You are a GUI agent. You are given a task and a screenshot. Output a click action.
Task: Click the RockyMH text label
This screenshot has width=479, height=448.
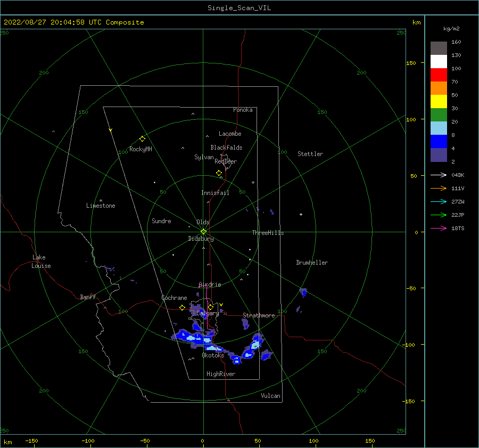point(141,149)
